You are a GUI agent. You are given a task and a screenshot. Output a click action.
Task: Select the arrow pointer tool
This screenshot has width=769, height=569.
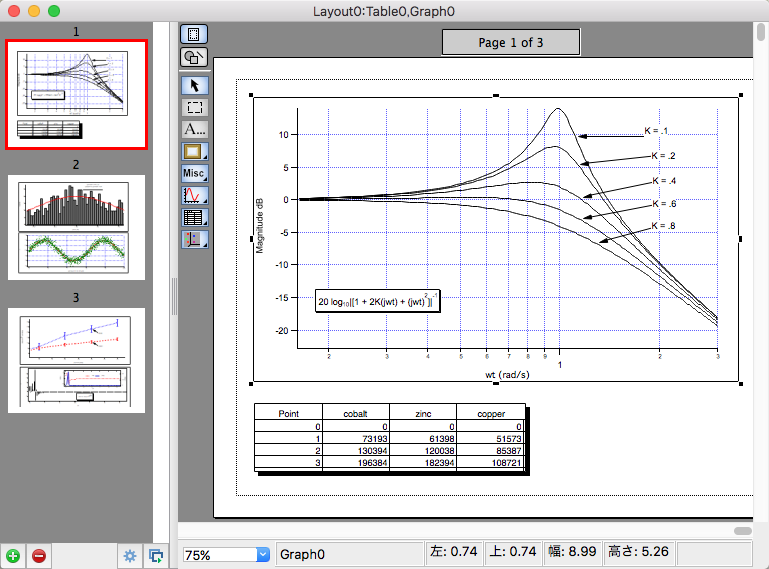point(195,85)
